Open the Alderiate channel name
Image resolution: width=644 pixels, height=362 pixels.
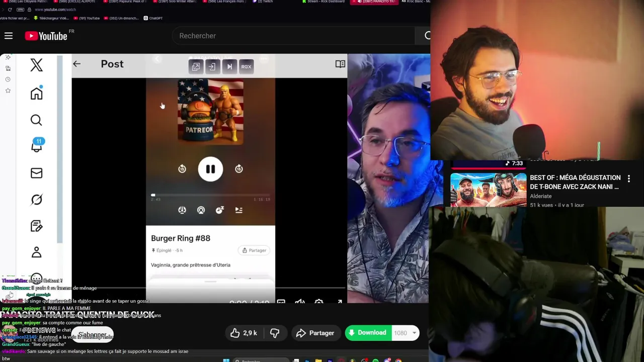[541, 196]
